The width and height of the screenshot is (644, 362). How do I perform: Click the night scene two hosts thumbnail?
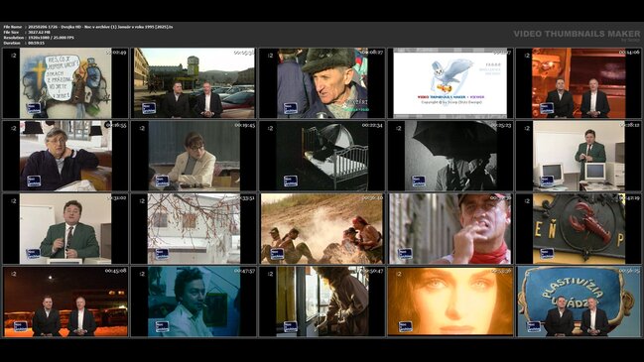click(65, 302)
